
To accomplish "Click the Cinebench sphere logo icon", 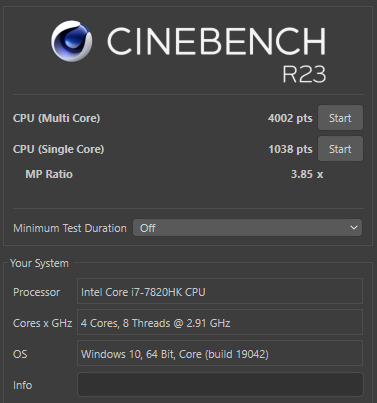I will point(72,41).
